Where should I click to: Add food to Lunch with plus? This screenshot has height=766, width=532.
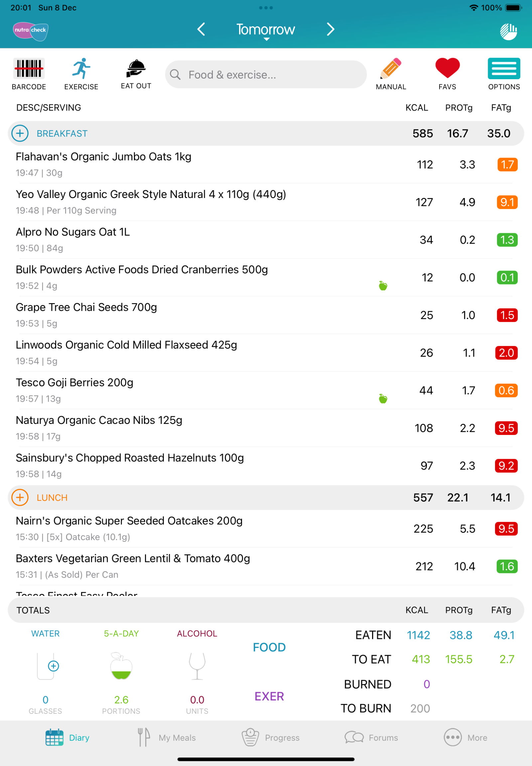click(20, 497)
